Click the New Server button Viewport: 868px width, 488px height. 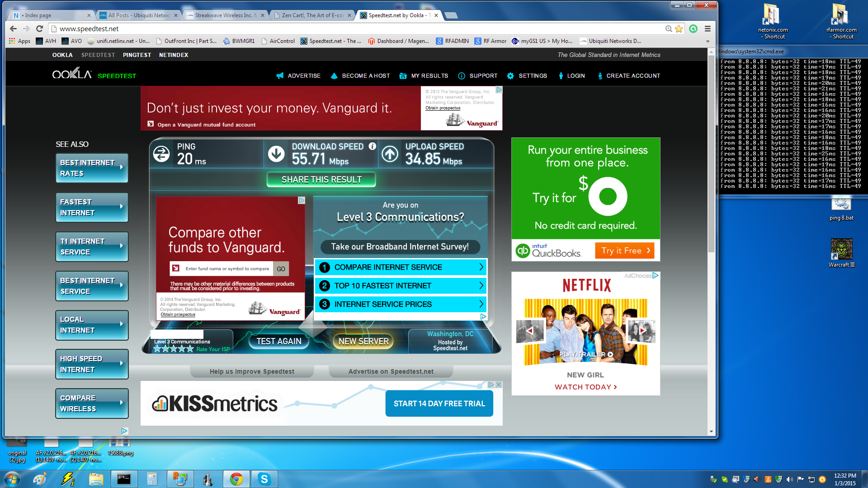(363, 341)
